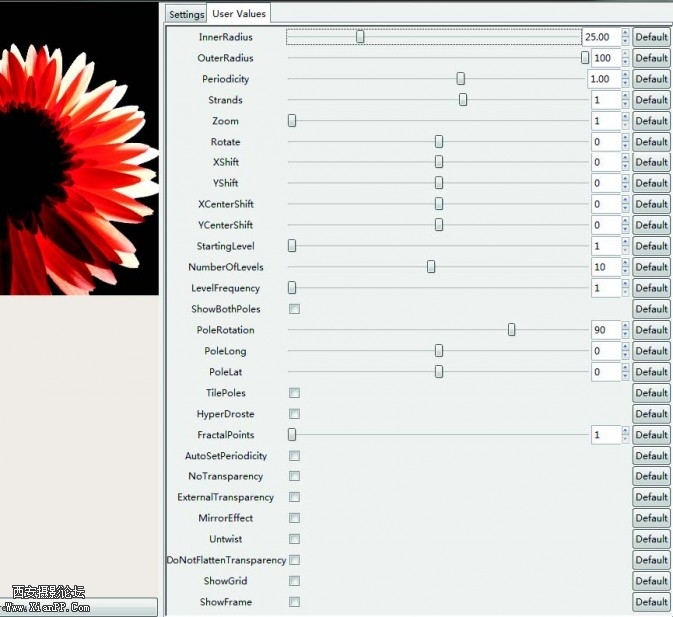Switch to the Settings tab
This screenshot has height=617, width=673.
click(186, 14)
